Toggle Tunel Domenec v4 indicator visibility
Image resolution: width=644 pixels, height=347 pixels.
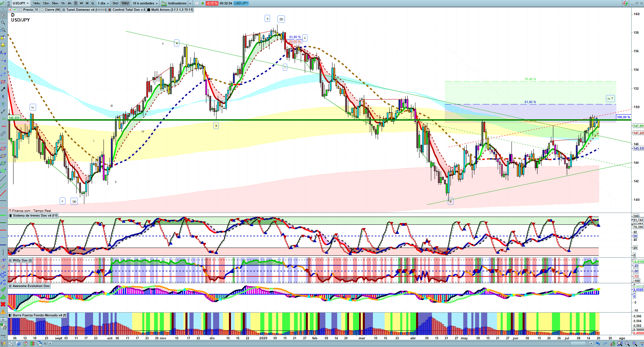(64, 10)
